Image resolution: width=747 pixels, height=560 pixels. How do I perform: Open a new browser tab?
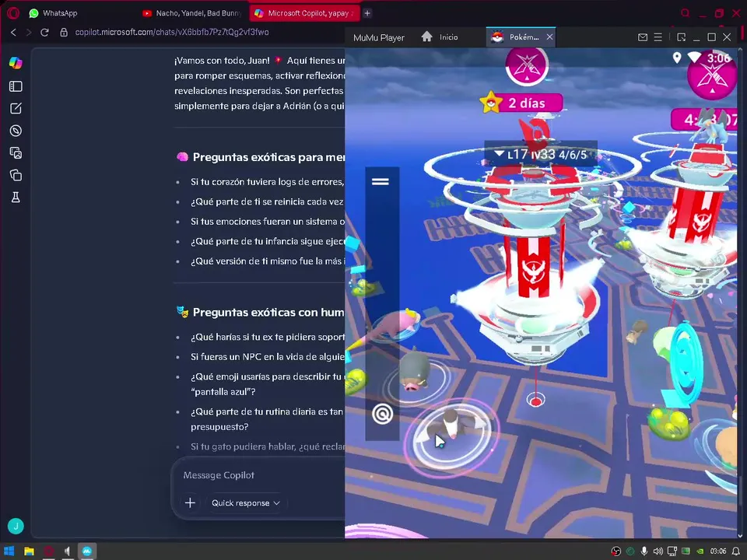coord(367,13)
